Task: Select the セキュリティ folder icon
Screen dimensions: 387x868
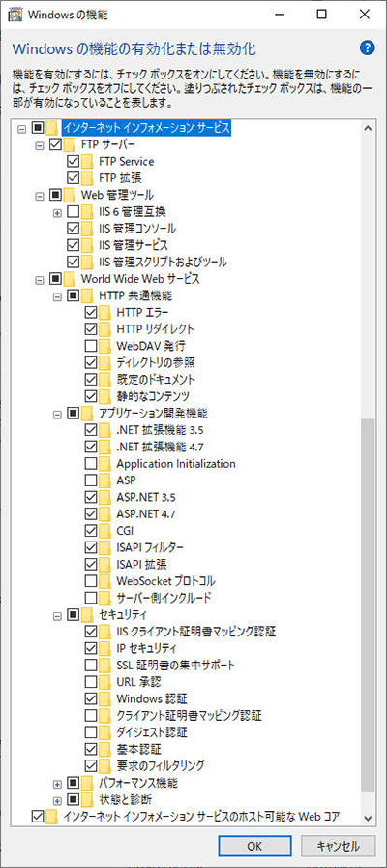Action: click(87, 613)
